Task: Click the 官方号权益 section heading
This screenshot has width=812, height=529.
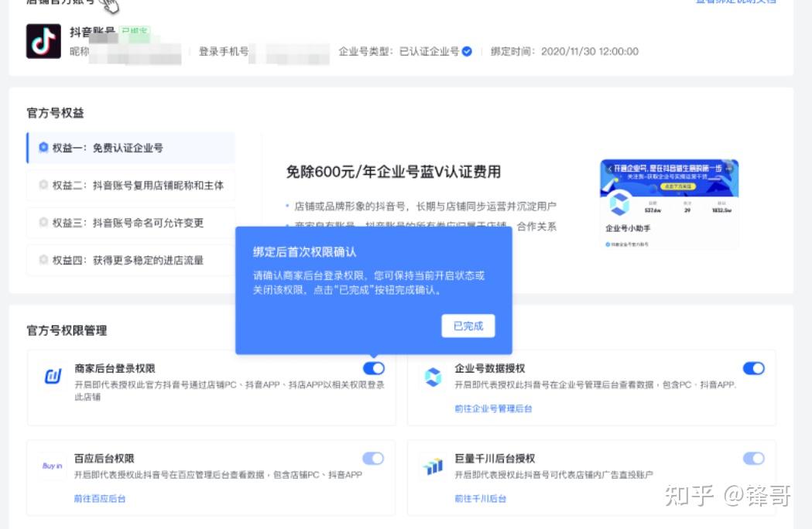Action: [56, 113]
